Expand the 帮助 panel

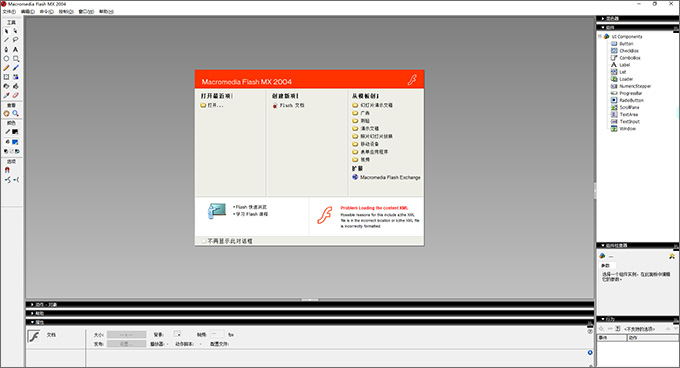click(32, 313)
